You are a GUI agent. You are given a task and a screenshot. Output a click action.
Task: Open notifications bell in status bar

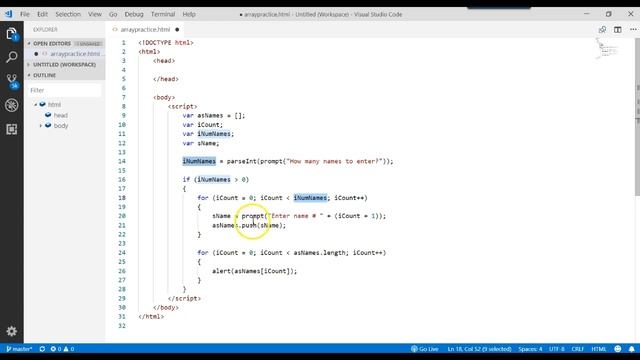click(631, 349)
